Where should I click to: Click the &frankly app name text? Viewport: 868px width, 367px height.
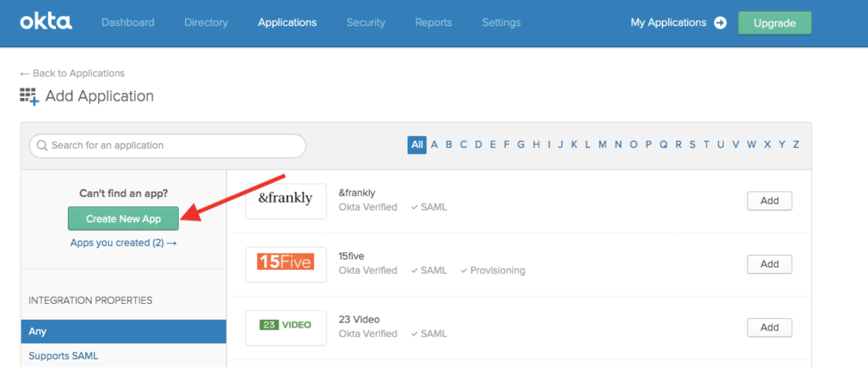(x=357, y=193)
